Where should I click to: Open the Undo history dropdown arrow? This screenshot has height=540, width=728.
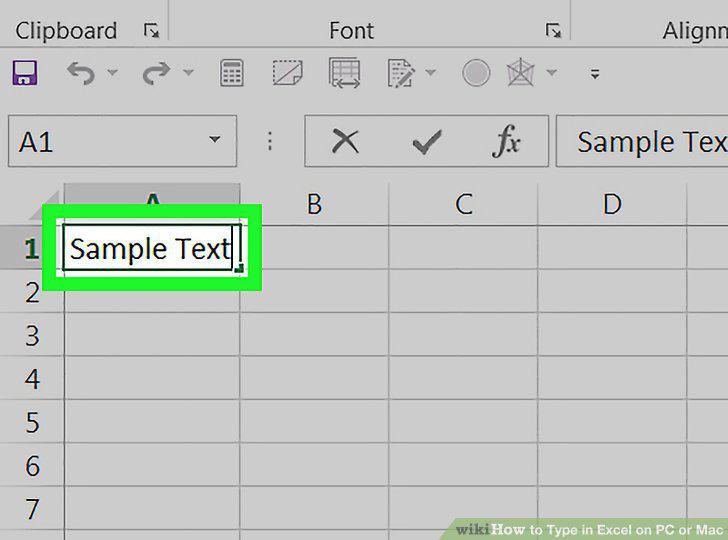pos(112,72)
